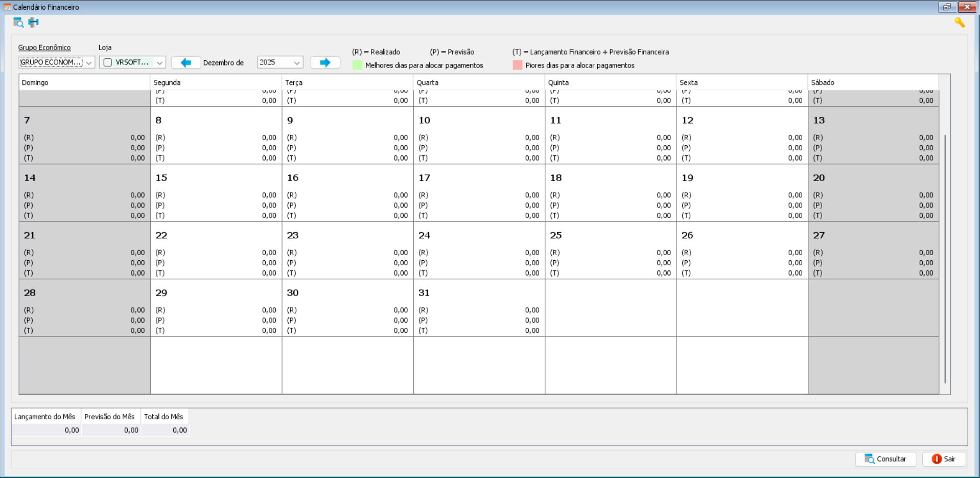Click the search/consult icon in the toolbar
This screenshot has width=980, height=478.
(18, 22)
